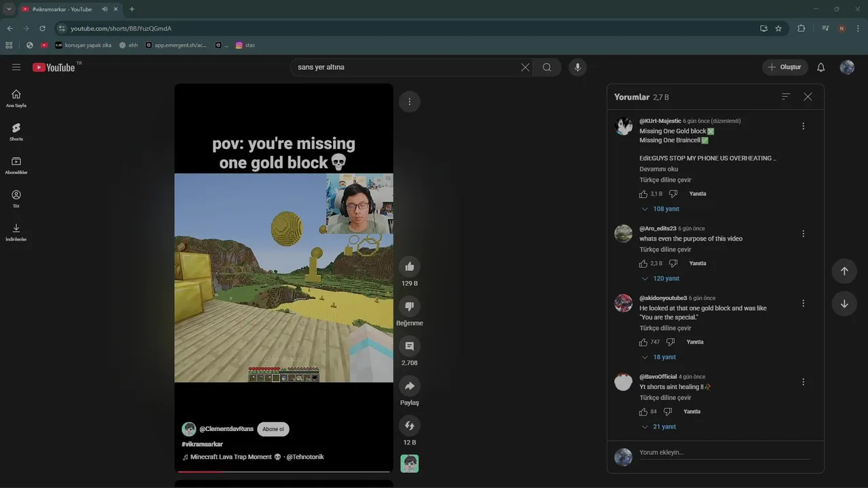Translate the @akidonyoutube3 comment with Türkçe diline çevir
This screenshot has width=868, height=488.
pos(665,328)
